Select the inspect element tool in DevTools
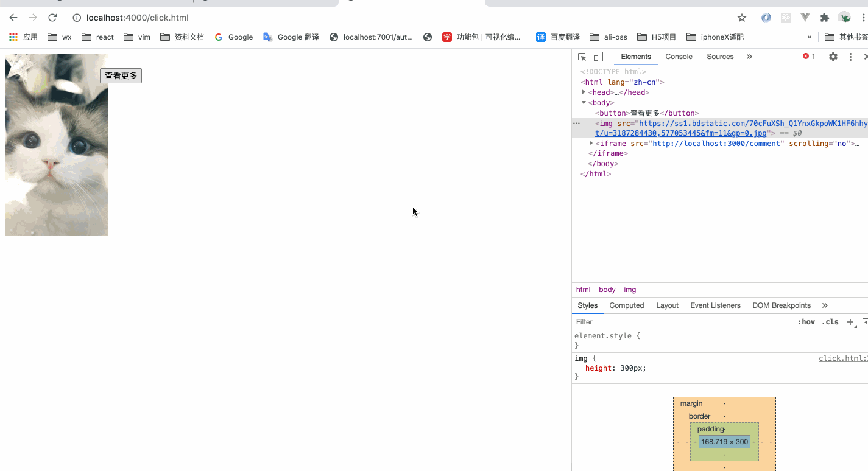This screenshot has height=471, width=868. pyautogui.click(x=582, y=56)
